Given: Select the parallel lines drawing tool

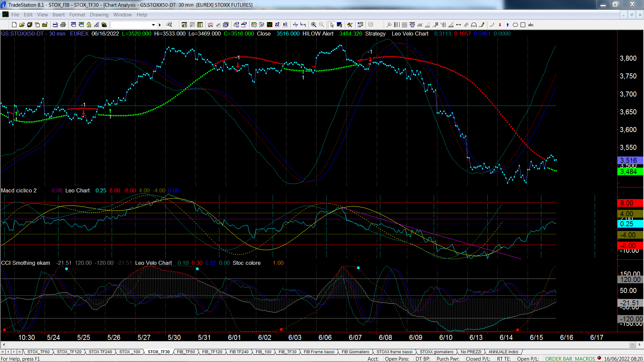Looking at the screenshot, I should [x=466, y=25].
